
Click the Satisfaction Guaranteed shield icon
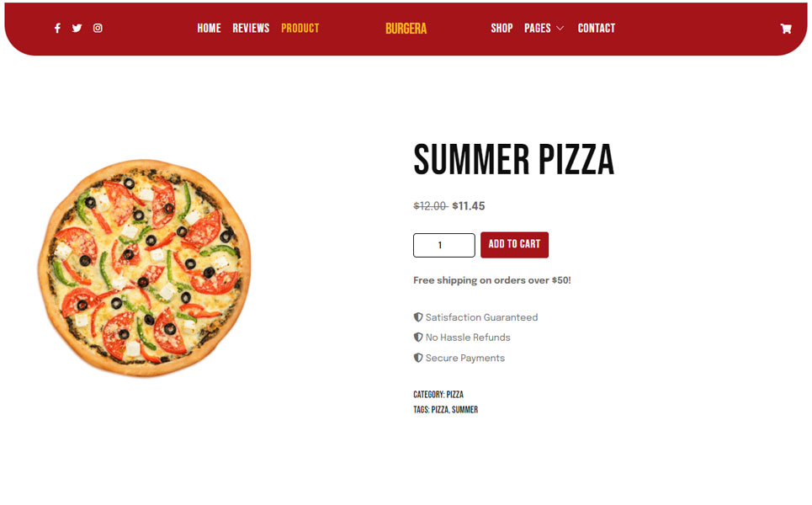coord(418,317)
